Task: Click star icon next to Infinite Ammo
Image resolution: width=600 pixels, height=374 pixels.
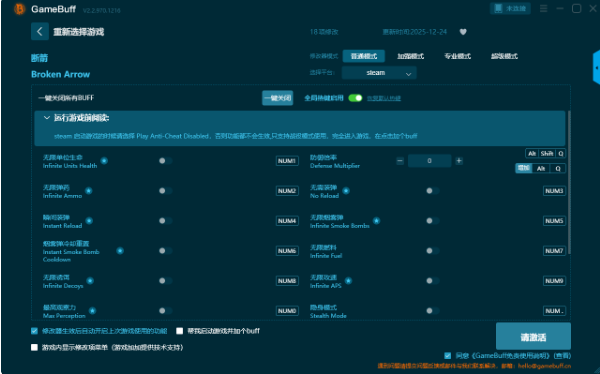Action: coord(88,191)
